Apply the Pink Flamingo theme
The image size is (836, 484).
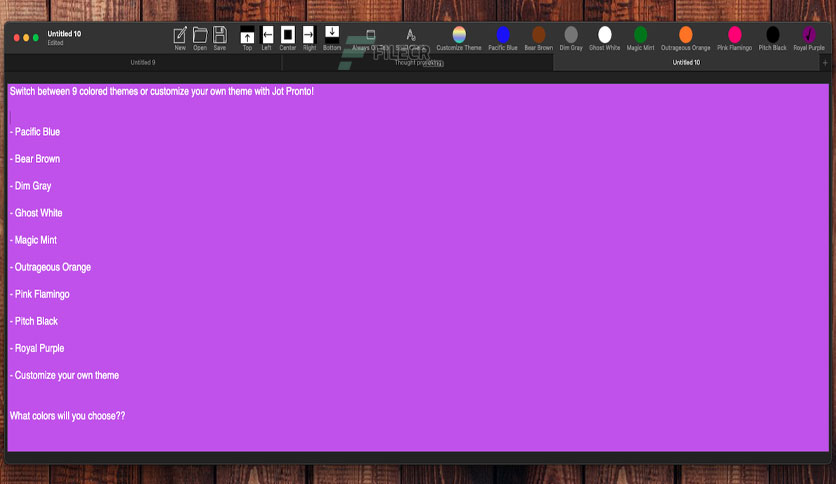point(734,35)
